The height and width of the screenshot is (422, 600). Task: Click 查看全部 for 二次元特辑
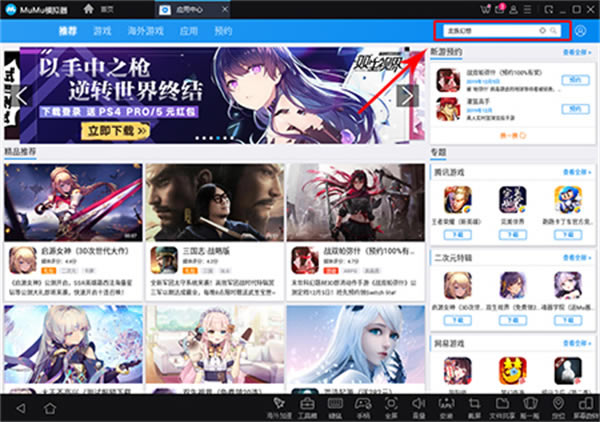(577, 258)
